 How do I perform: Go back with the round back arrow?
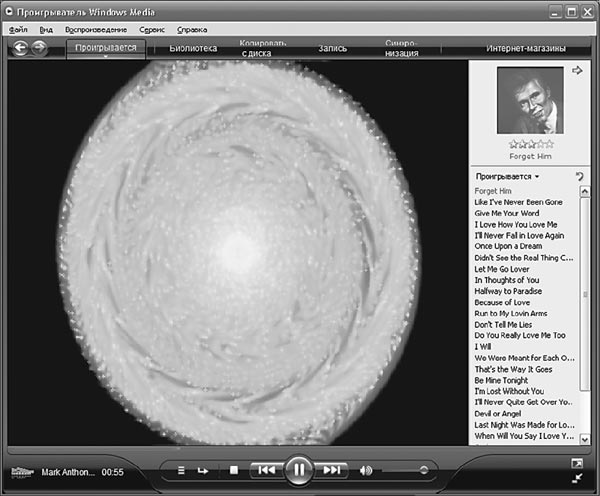pos(20,48)
